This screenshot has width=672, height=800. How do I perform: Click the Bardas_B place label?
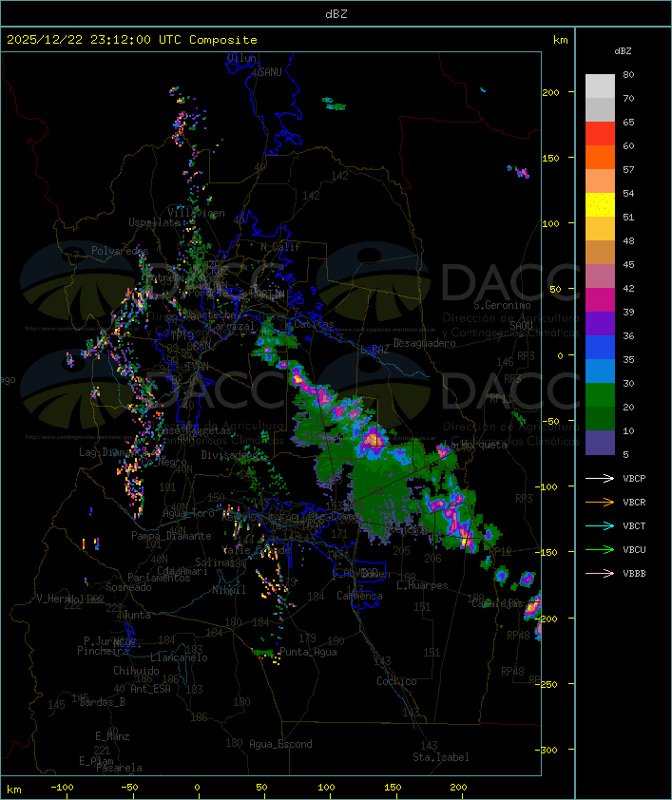(102, 702)
